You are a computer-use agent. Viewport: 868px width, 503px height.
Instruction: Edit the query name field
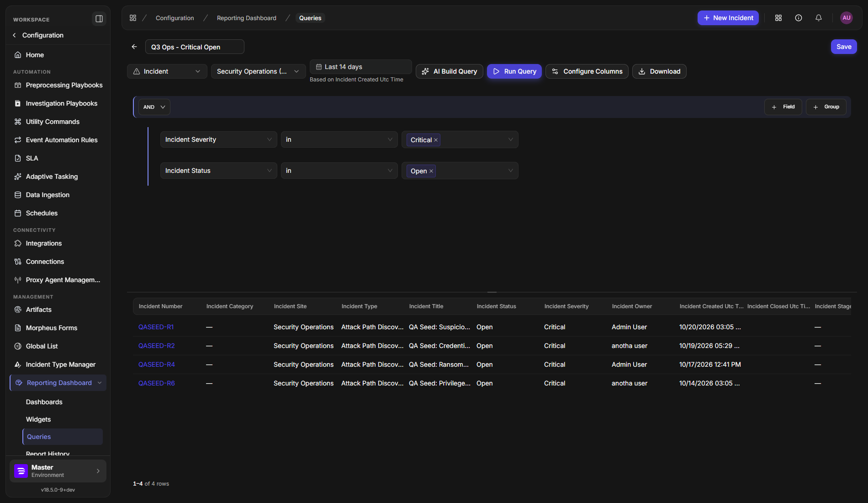pos(195,47)
